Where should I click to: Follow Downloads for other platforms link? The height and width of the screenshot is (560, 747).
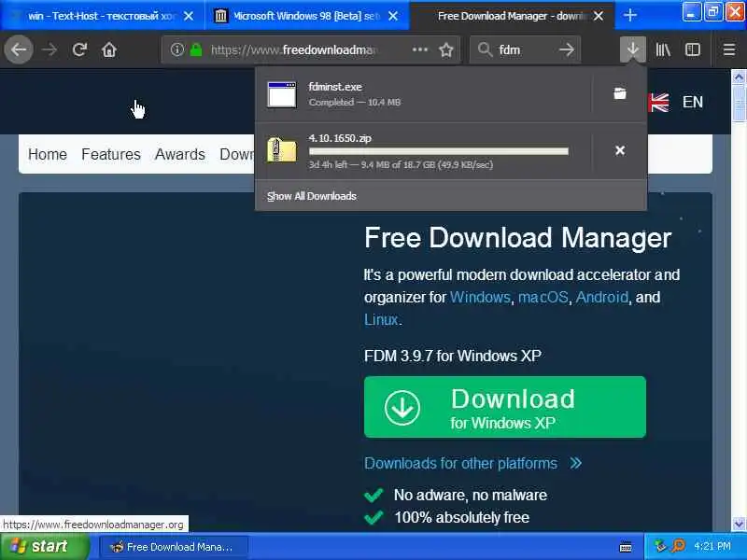472,463
